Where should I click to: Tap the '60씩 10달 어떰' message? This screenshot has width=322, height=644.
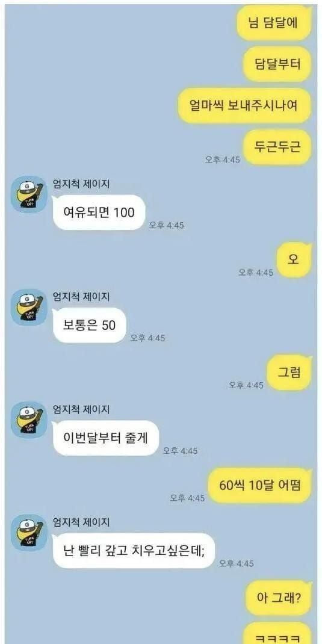[260, 486]
